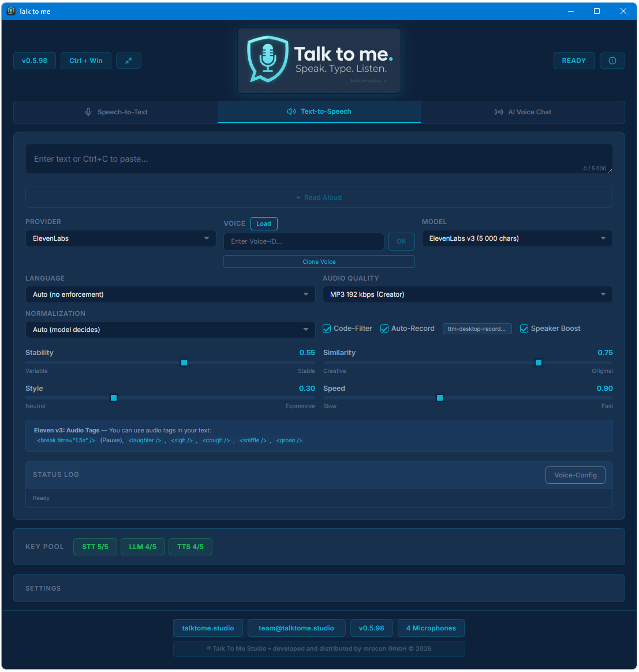
Task: Click the app icon in title bar
Action: [x=11, y=11]
